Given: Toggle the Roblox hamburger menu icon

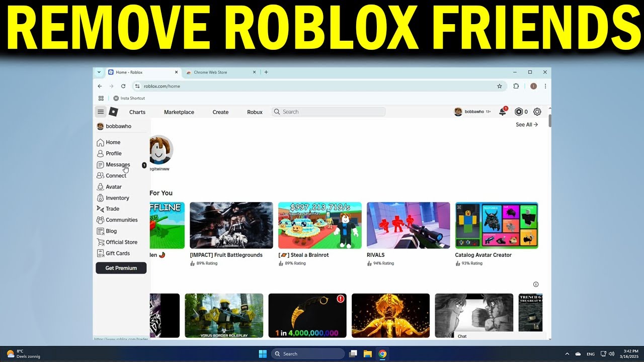Looking at the screenshot, I should coord(101,112).
